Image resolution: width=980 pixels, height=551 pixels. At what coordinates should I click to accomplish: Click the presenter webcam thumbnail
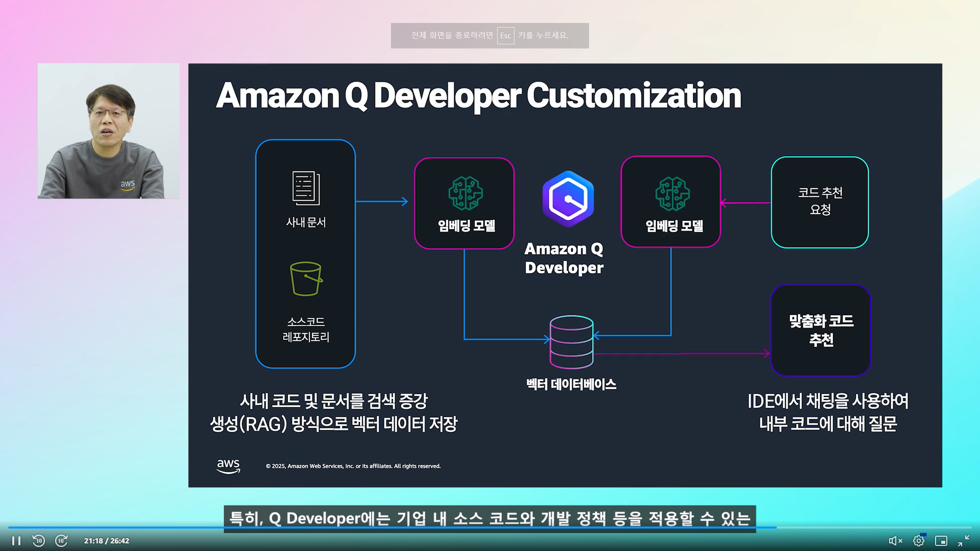[108, 131]
